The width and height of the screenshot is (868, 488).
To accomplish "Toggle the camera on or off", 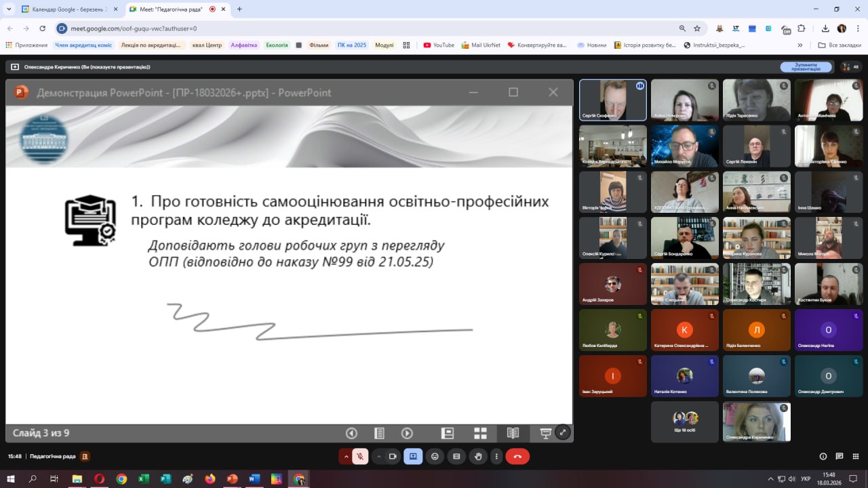I will [392, 456].
